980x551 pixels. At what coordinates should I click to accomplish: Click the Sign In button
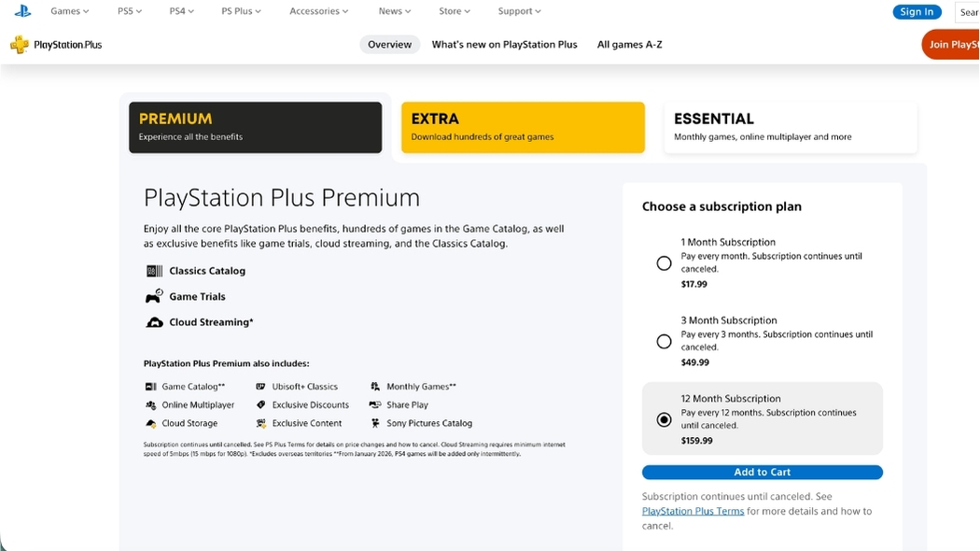click(x=917, y=11)
